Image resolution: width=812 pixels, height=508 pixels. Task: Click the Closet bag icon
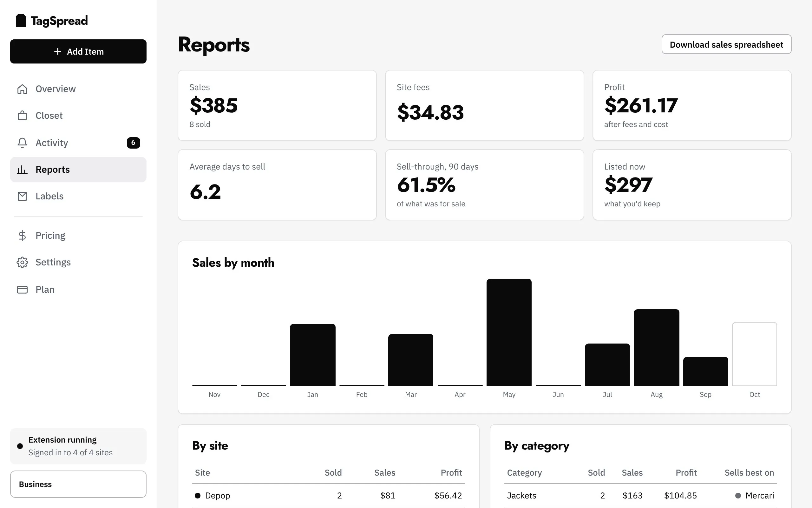coord(22,116)
